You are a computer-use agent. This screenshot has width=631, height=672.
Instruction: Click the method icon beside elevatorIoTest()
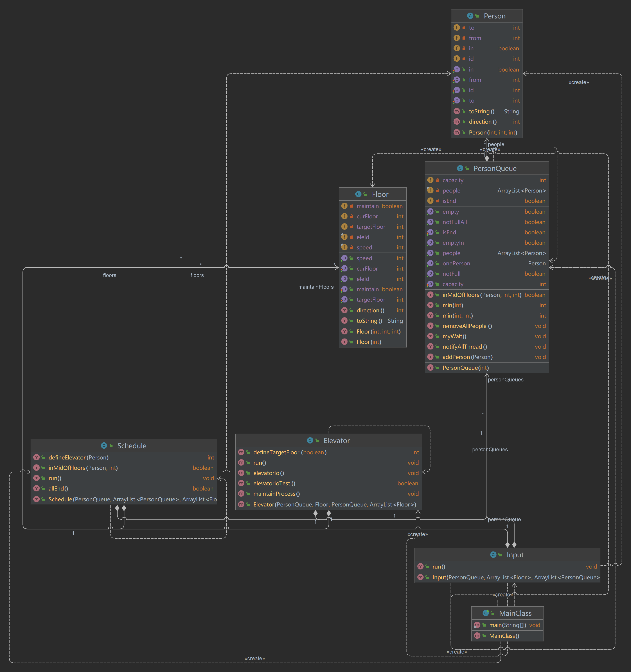pos(241,483)
